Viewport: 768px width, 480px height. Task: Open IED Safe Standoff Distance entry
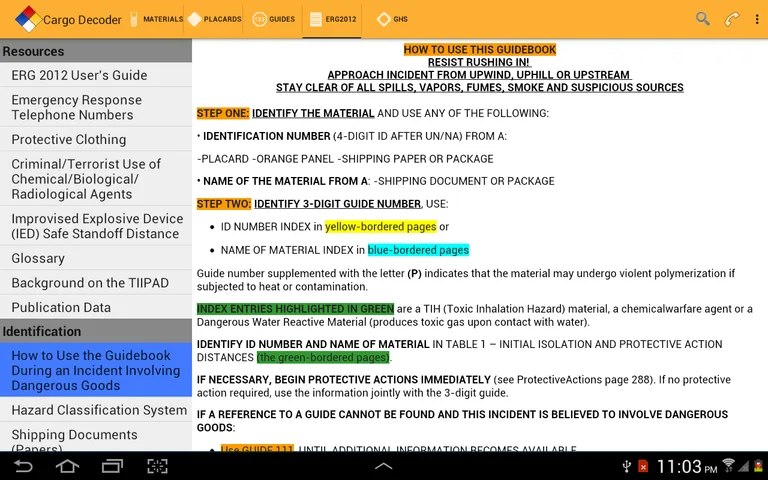tap(96, 226)
